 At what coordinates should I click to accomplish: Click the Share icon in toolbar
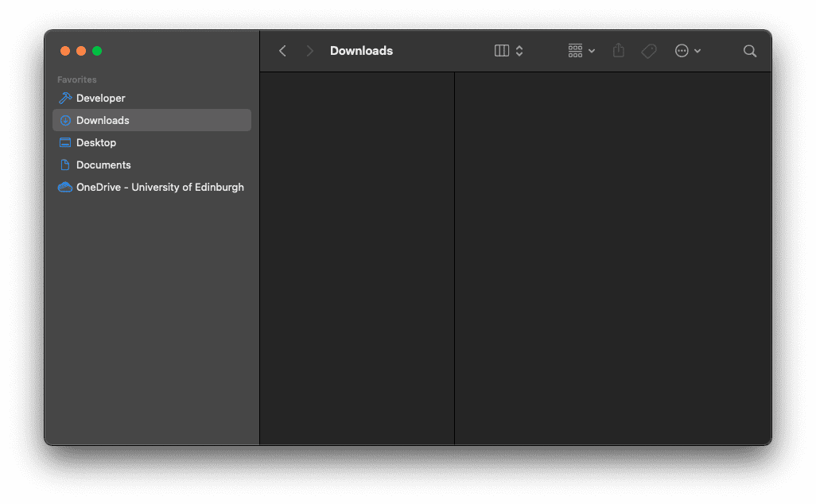(x=619, y=51)
